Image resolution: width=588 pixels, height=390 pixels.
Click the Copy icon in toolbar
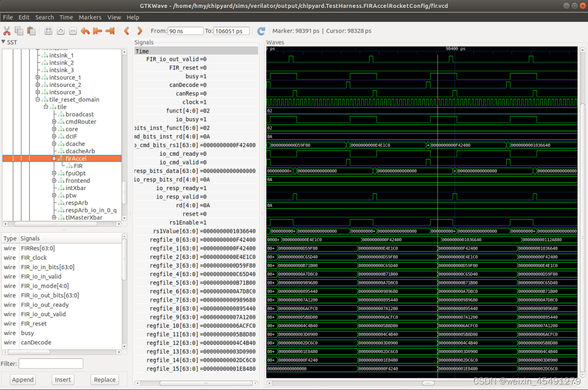(19, 31)
